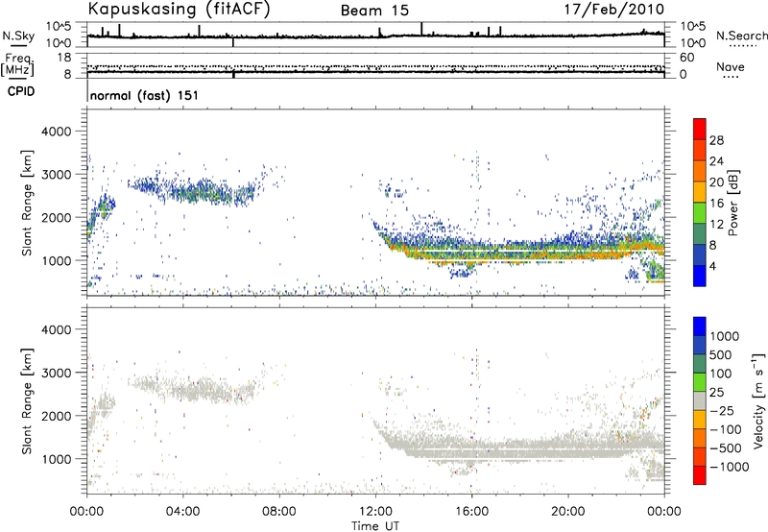This screenshot has height=532, width=768.
Task: Select the "4" label on Power color bar
Action: (x=713, y=266)
